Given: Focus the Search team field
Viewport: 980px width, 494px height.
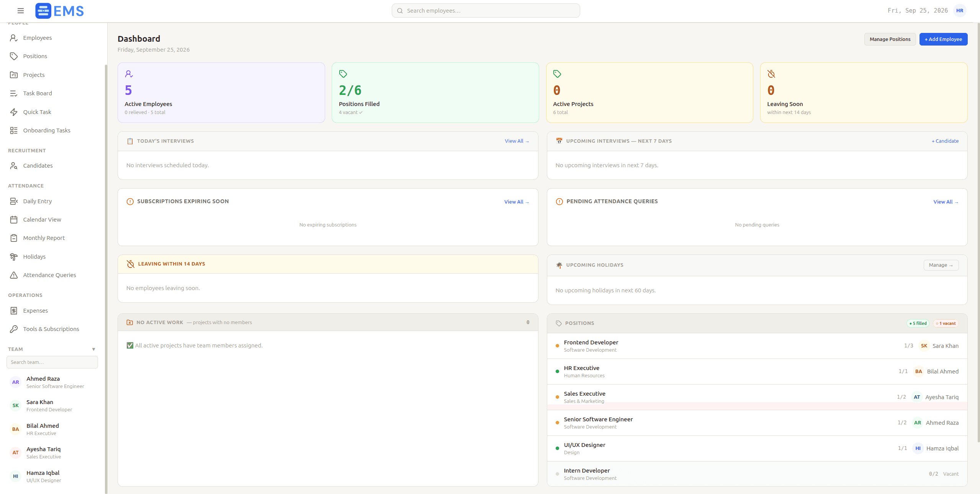Looking at the screenshot, I should (x=52, y=362).
